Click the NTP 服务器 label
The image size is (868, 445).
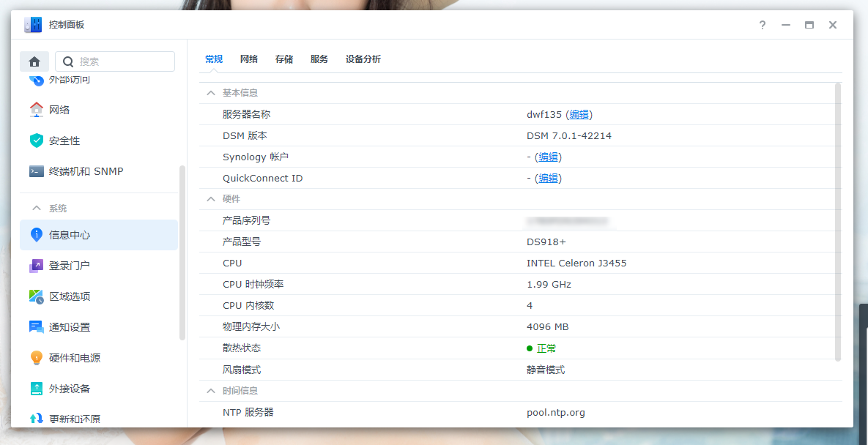pos(248,412)
